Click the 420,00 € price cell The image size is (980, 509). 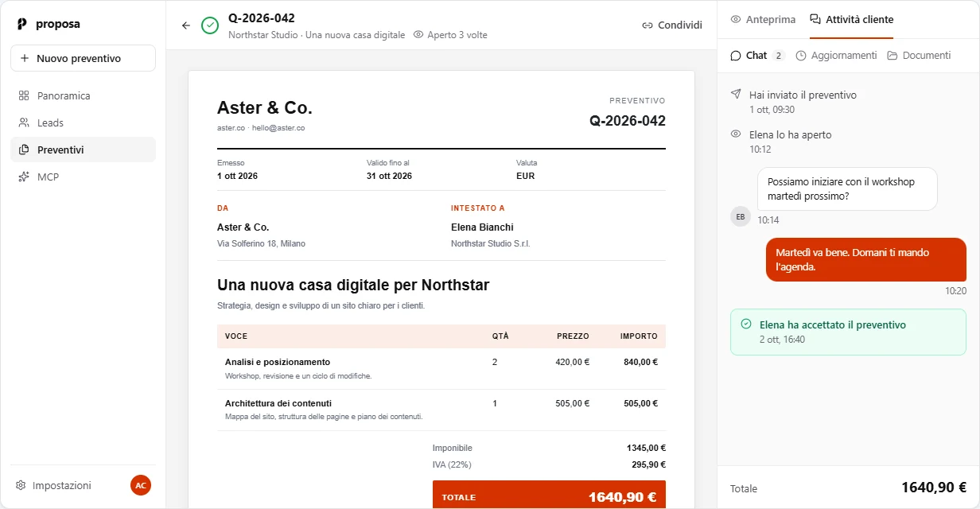pos(573,362)
